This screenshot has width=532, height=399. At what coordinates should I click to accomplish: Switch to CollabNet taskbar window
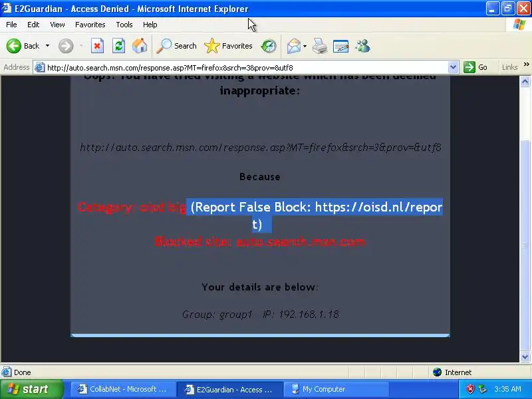click(x=123, y=389)
